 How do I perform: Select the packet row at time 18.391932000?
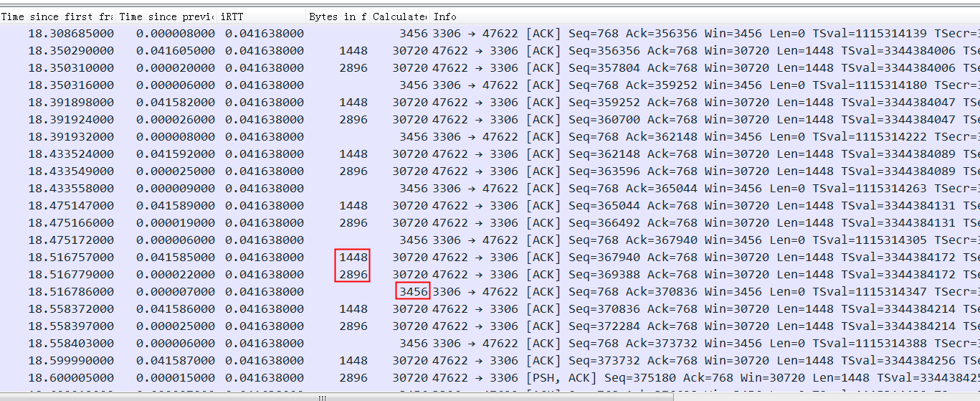(x=490, y=137)
